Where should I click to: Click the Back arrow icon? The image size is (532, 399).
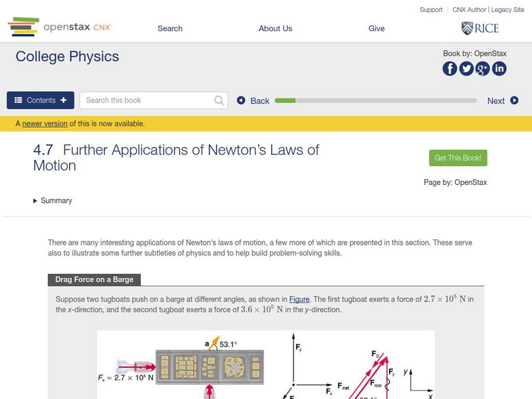click(x=241, y=100)
